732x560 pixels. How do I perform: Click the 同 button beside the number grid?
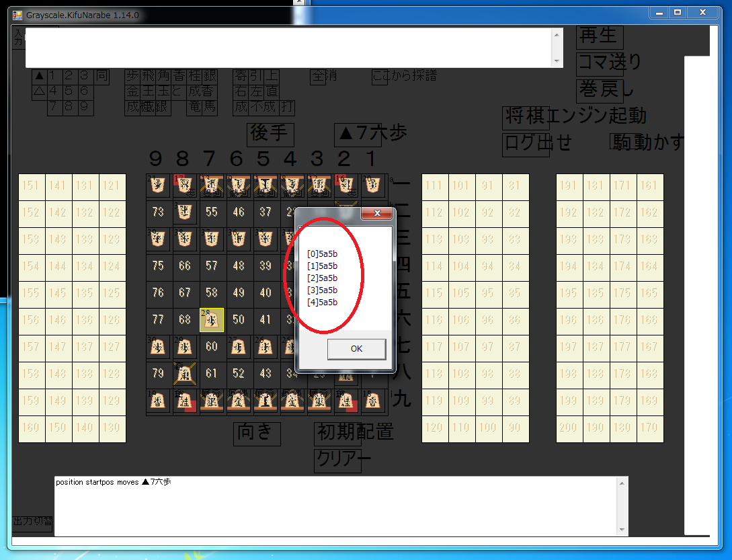(101, 76)
